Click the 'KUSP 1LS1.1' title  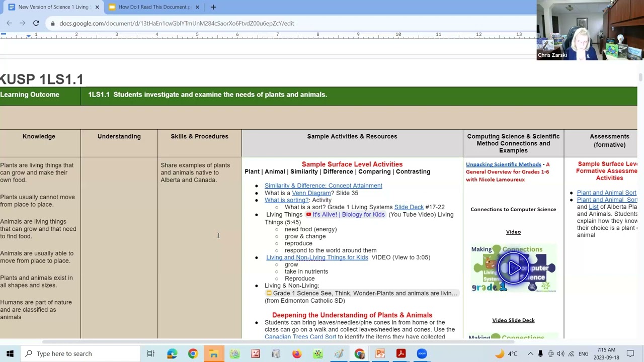pos(42,79)
